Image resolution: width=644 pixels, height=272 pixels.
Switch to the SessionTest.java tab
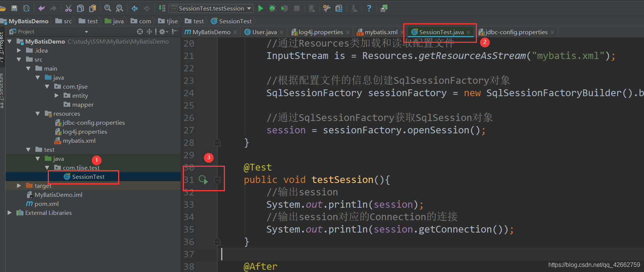(441, 32)
